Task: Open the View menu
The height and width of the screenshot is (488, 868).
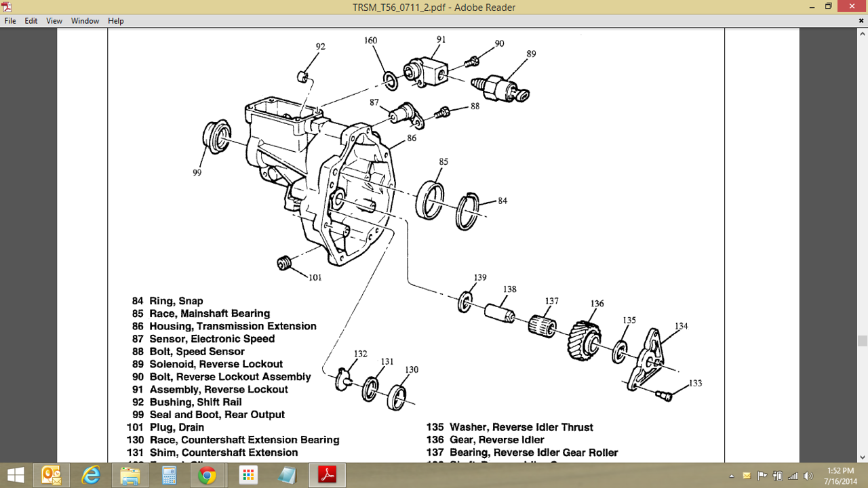Action: (54, 21)
